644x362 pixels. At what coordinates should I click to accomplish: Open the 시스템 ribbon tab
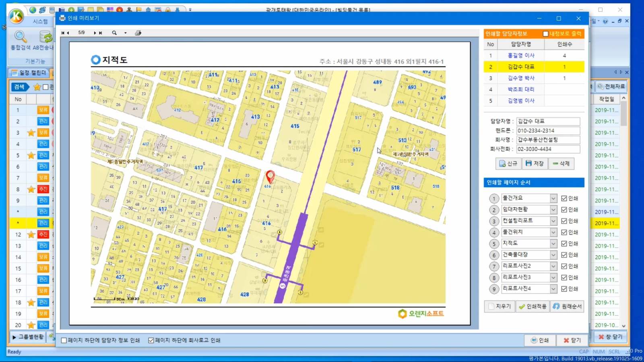[40, 21]
